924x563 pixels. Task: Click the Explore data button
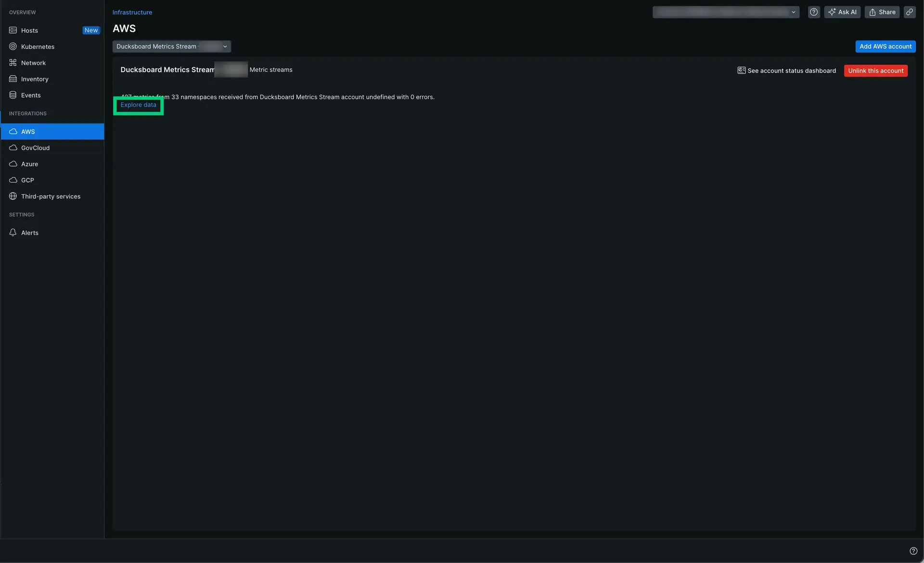pos(138,105)
